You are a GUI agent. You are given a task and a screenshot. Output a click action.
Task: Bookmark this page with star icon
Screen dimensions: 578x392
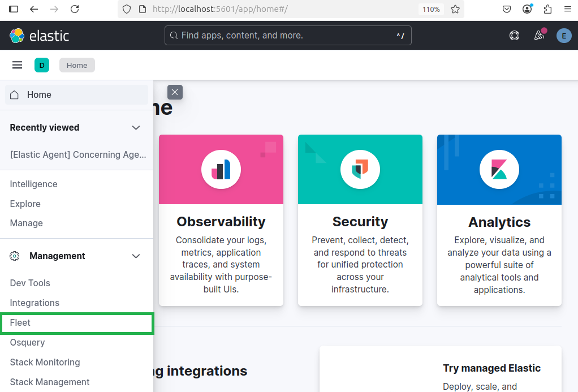[455, 9]
